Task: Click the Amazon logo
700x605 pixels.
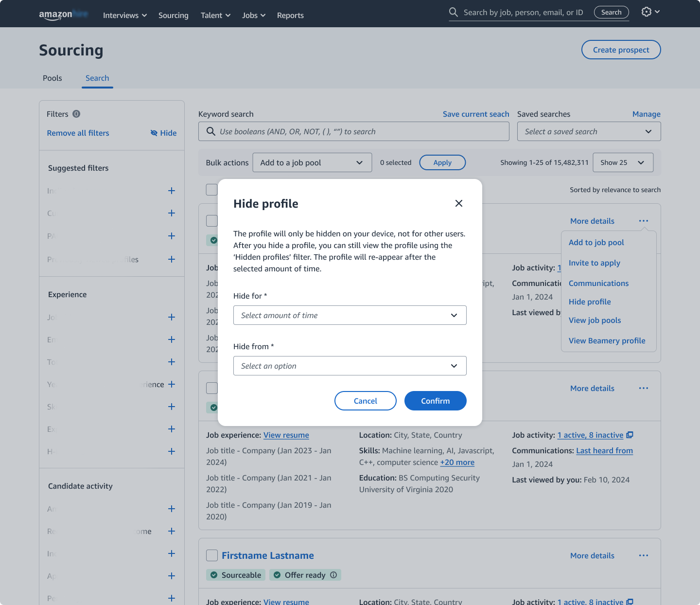Action: 63,15
